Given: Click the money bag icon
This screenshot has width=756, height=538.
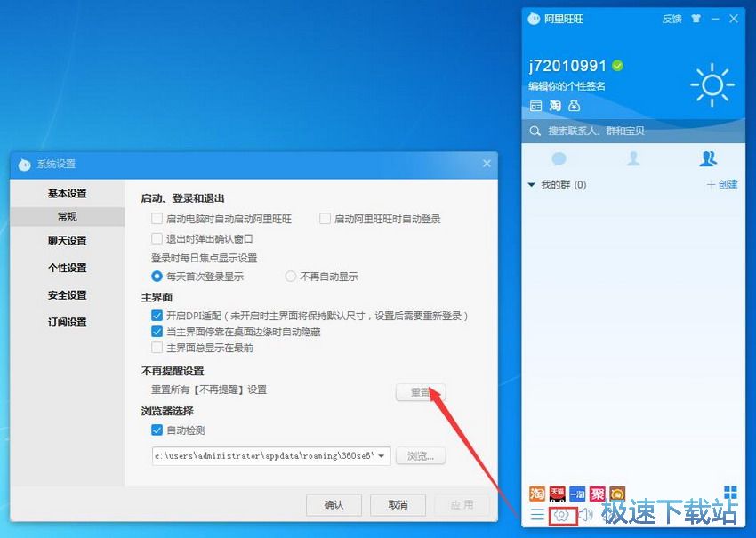Looking at the screenshot, I should pyautogui.click(x=574, y=106).
